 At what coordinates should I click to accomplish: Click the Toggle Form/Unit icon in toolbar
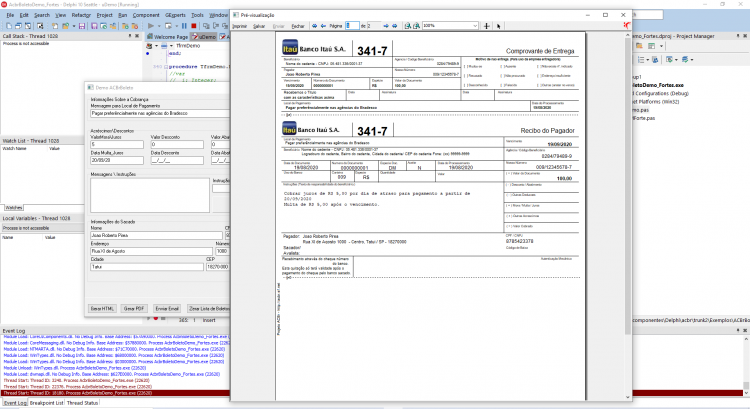coord(28,26)
